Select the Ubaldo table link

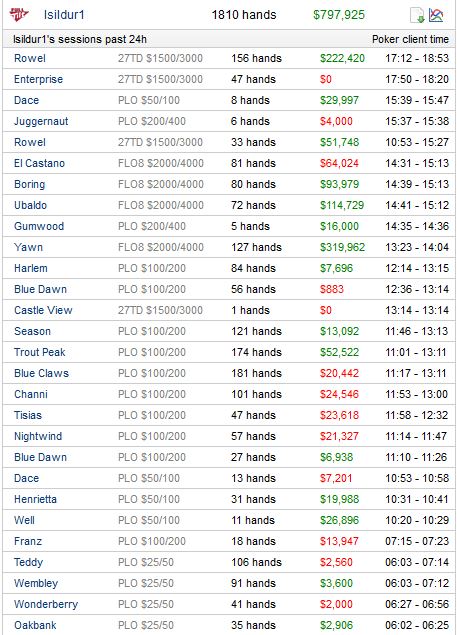pyautogui.click(x=30, y=205)
